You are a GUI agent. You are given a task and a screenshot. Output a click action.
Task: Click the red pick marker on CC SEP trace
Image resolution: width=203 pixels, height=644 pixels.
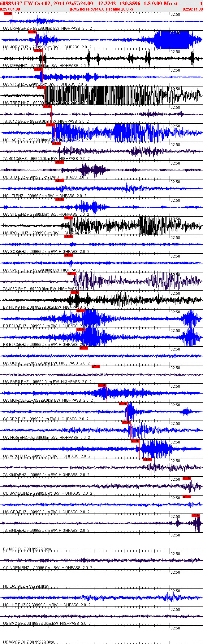coord(123,404)
